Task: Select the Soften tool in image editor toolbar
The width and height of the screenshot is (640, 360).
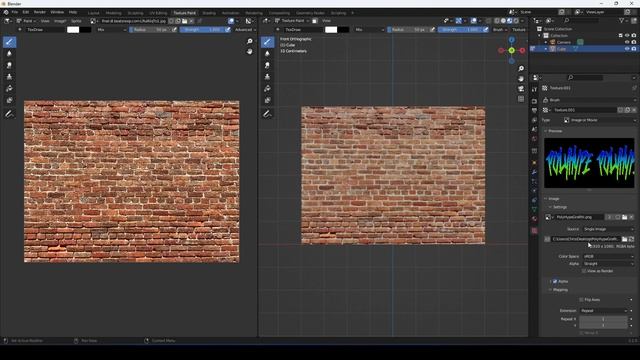Action: tap(9, 53)
